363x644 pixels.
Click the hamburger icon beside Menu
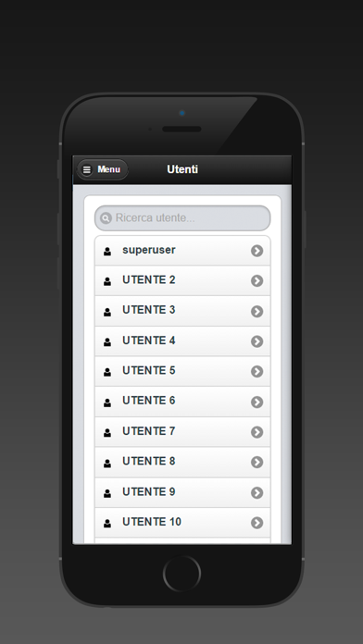pyautogui.click(x=87, y=169)
